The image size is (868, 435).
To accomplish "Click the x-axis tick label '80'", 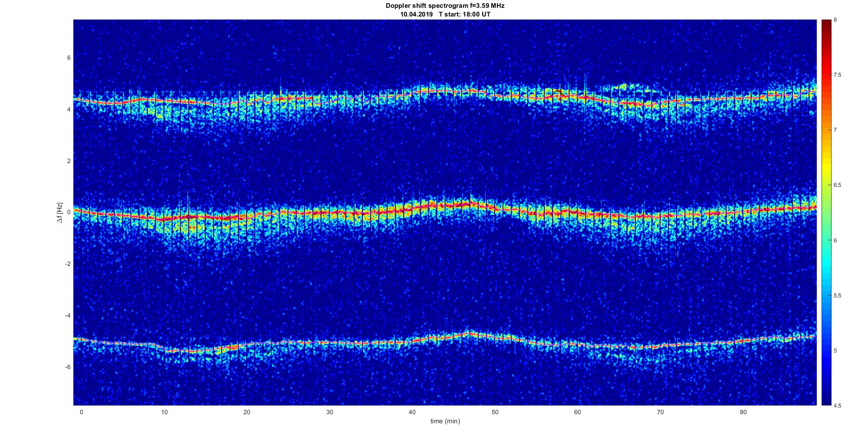I will click(x=743, y=412).
